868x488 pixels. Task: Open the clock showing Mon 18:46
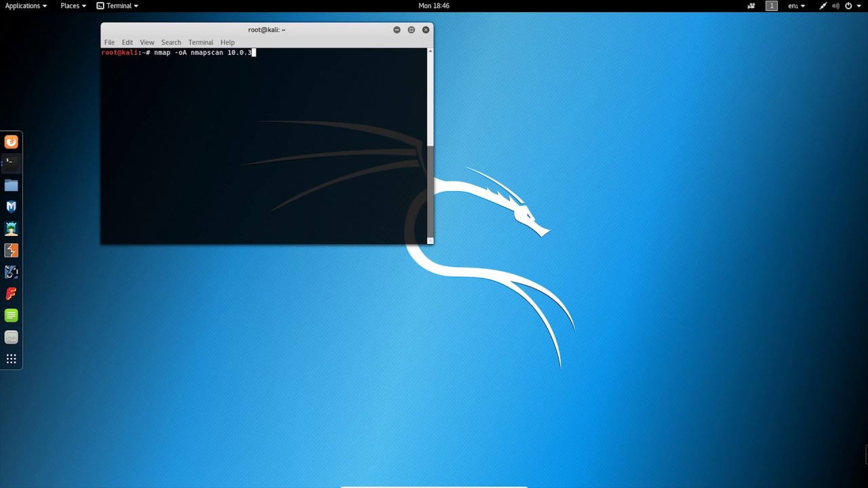click(434, 5)
